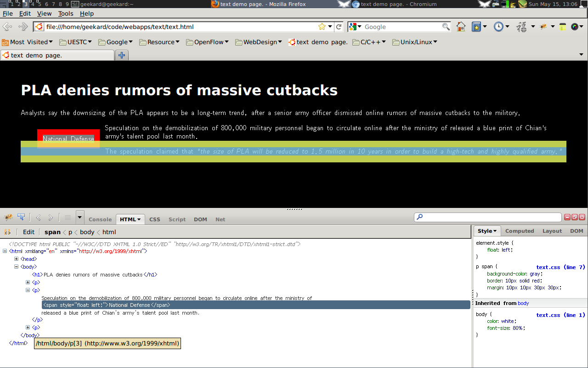Click the Edit button in Firebug HTML panel
The image size is (588, 368).
[x=28, y=232]
